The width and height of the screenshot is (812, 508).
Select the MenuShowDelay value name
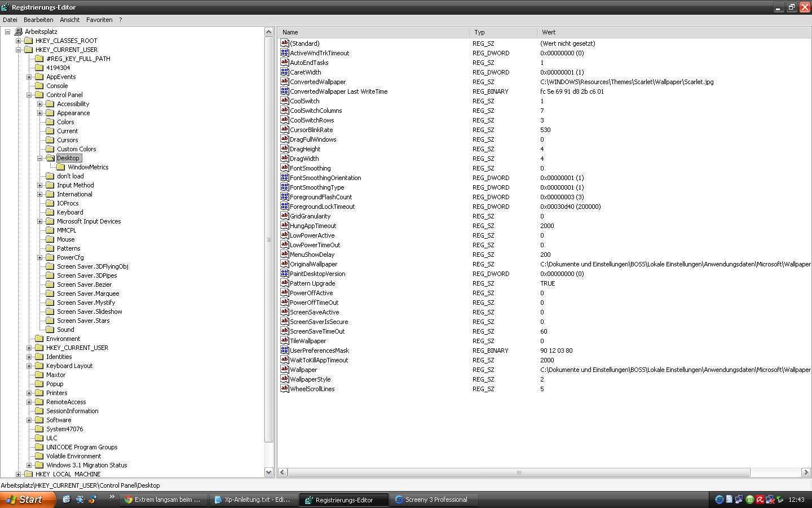(x=312, y=255)
